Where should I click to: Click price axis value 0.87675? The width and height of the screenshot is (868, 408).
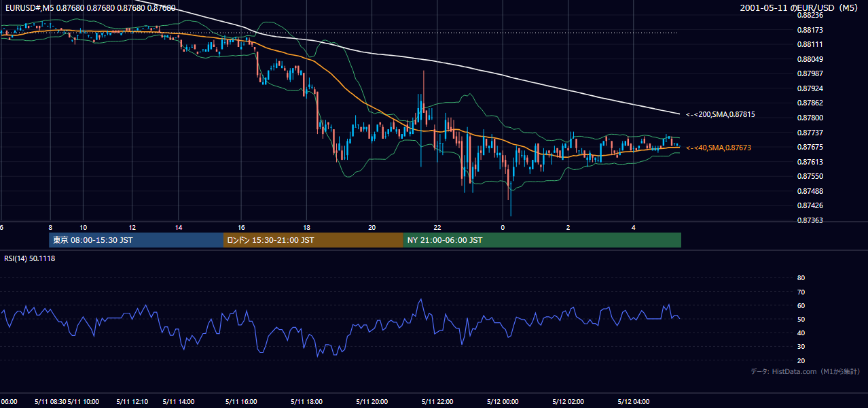(809, 147)
